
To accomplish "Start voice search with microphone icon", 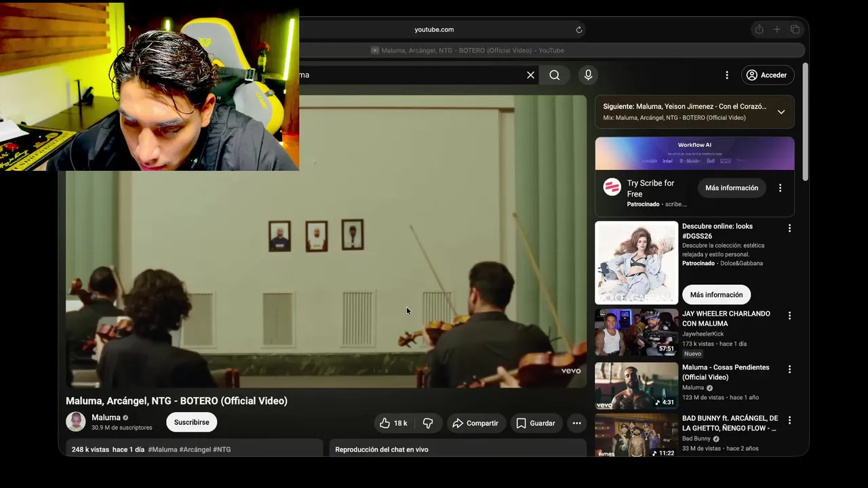I will pyautogui.click(x=588, y=75).
